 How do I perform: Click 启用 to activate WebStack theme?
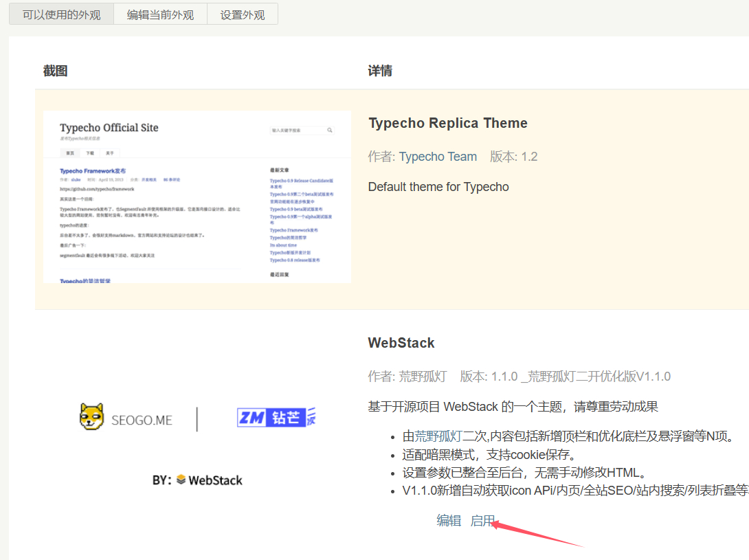tap(482, 520)
